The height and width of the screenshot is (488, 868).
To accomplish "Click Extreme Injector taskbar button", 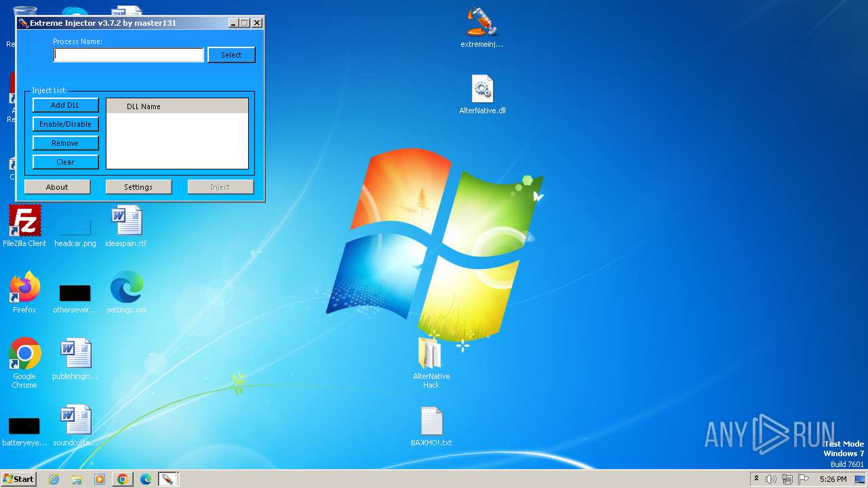I will click(167, 479).
